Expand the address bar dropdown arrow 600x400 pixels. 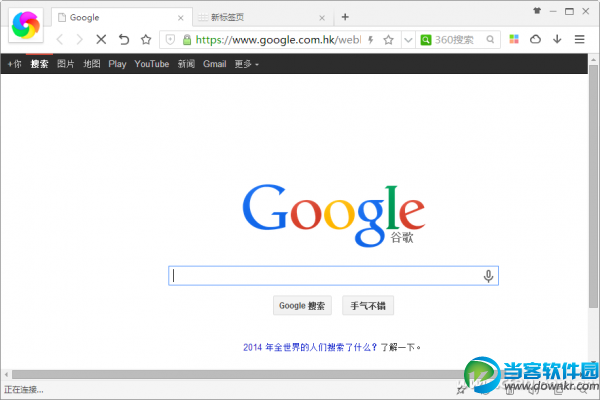tap(408, 40)
